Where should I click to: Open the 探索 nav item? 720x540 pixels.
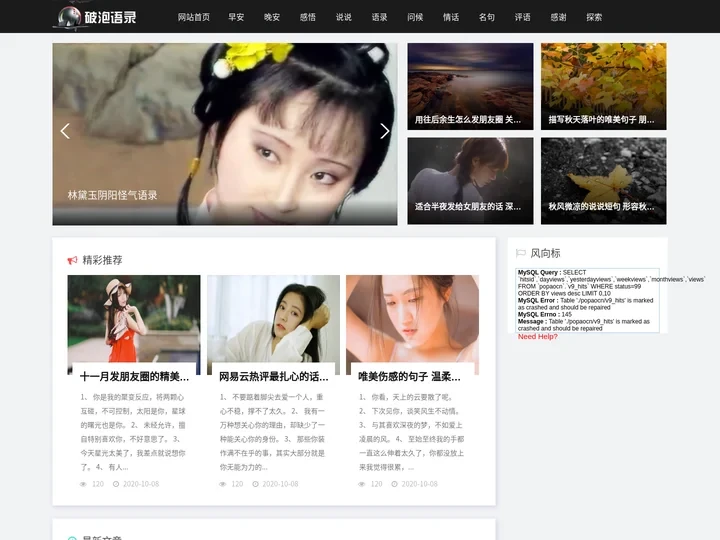click(594, 17)
